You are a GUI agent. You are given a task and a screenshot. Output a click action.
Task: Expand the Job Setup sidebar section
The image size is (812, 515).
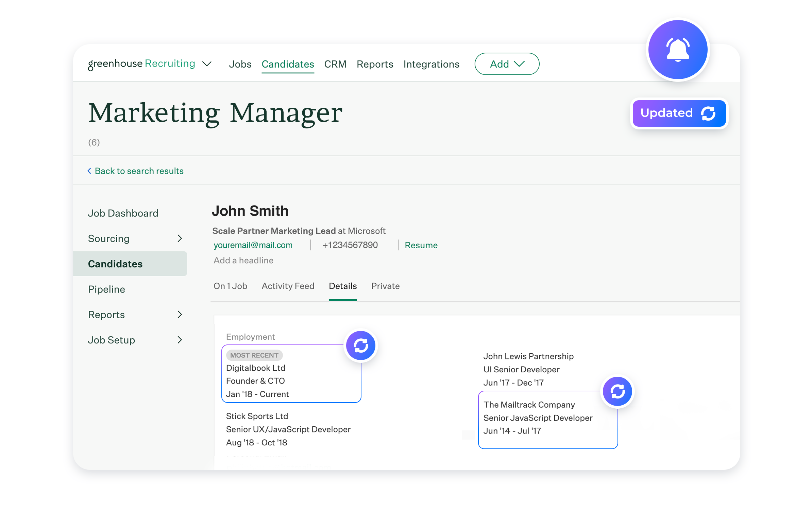click(180, 340)
